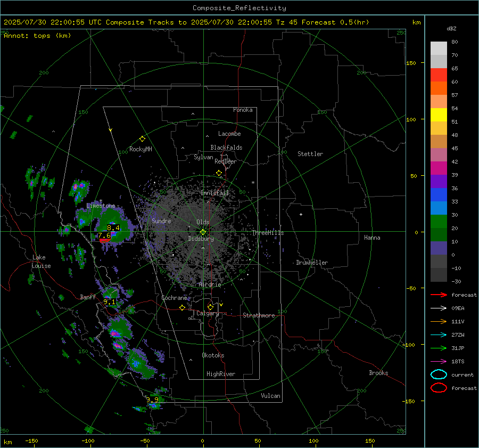
Task: Click the Sylvan map label
Action: 203,157
